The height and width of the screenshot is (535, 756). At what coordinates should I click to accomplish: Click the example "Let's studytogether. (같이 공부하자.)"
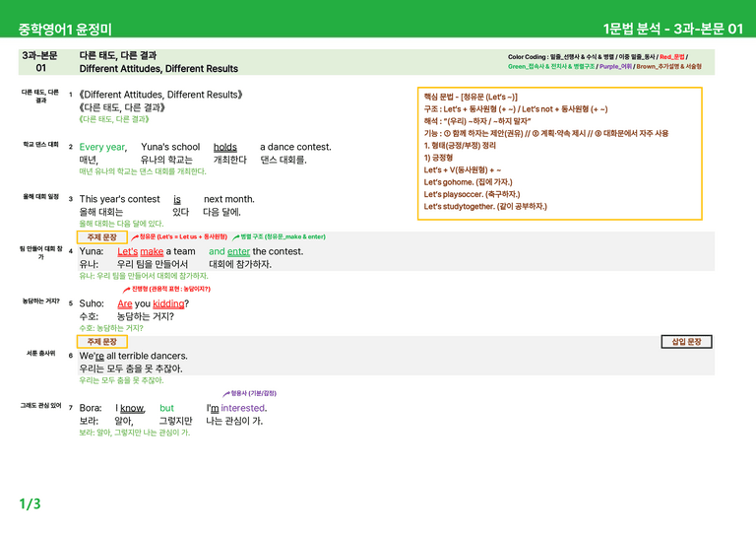click(x=485, y=206)
